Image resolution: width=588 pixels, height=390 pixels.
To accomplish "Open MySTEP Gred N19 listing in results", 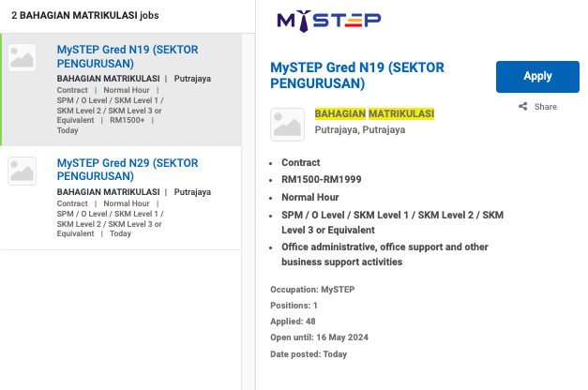I will click(127, 57).
